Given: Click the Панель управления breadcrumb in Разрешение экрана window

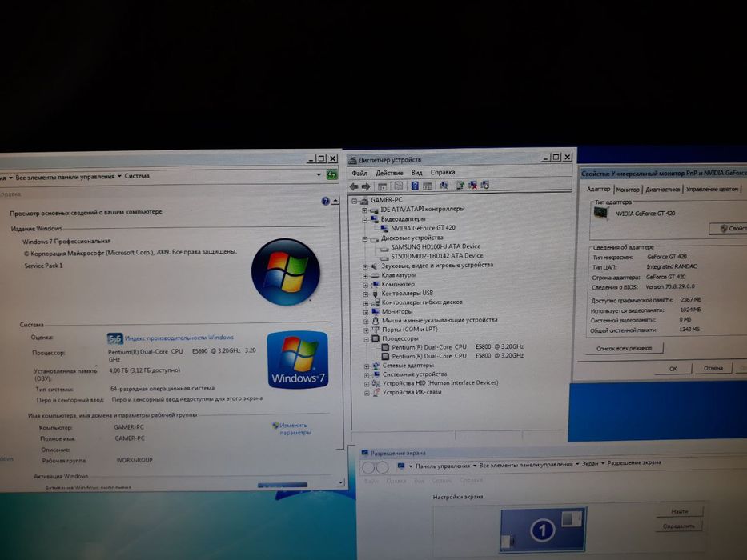Looking at the screenshot, I should point(443,466).
